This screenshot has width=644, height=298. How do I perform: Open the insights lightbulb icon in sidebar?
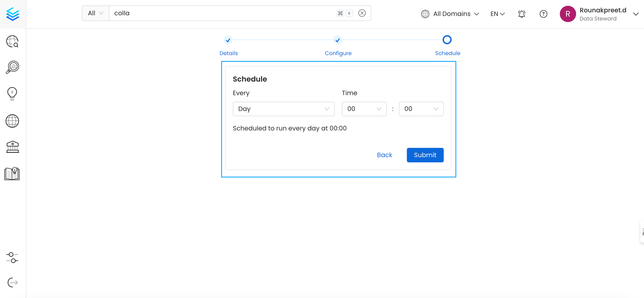12,94
